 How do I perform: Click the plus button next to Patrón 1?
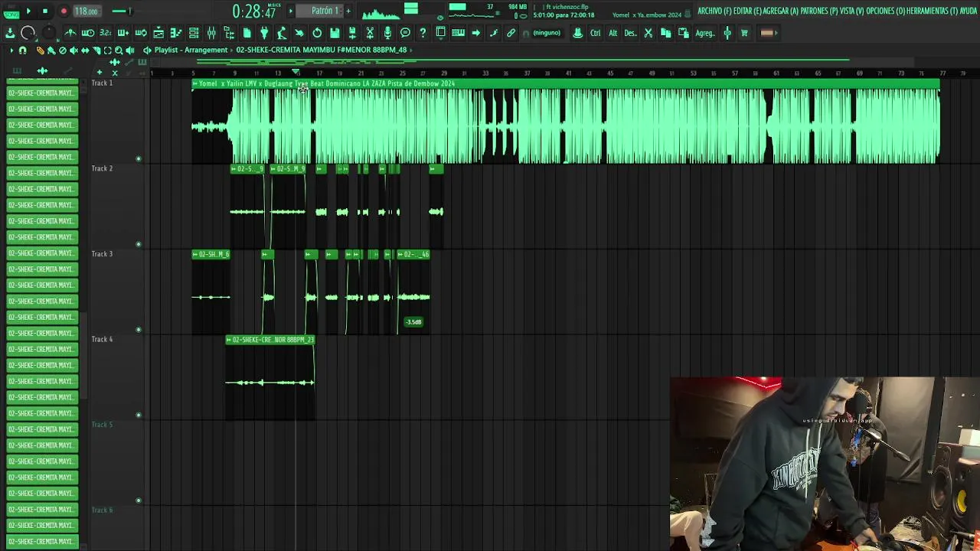click(348, 11)
